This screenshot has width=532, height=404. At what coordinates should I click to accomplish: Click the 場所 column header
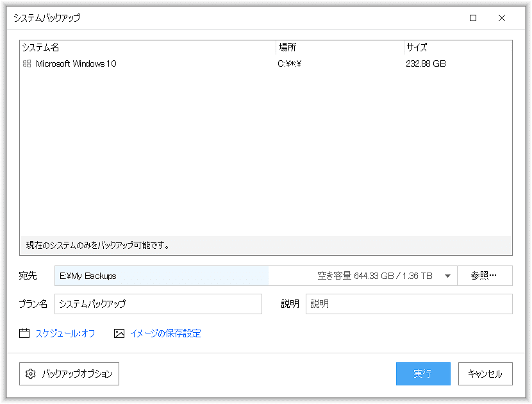(340, 47)
